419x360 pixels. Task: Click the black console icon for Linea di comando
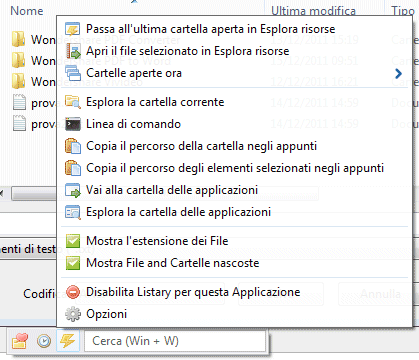[73, 124]
